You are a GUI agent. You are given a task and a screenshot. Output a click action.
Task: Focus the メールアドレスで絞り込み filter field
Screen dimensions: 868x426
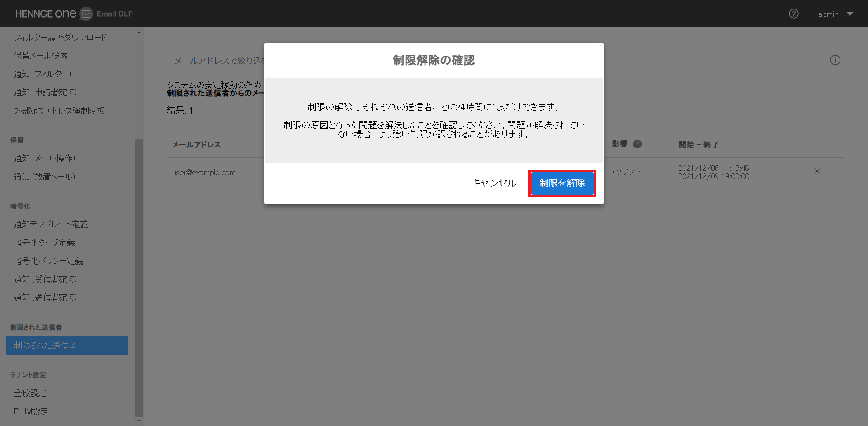[216, 61]
